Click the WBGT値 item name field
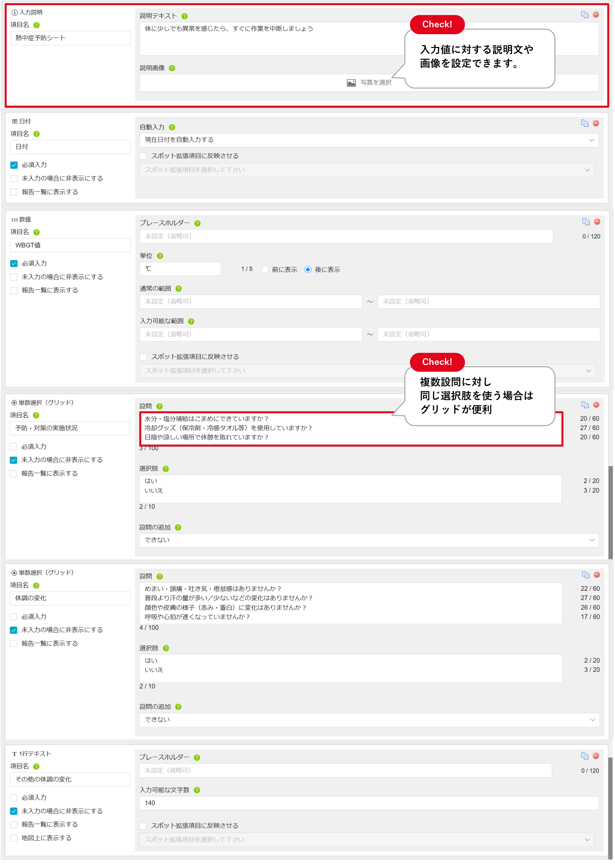The image size is (615, 868). pyautogui.click(x=70, y=245)
